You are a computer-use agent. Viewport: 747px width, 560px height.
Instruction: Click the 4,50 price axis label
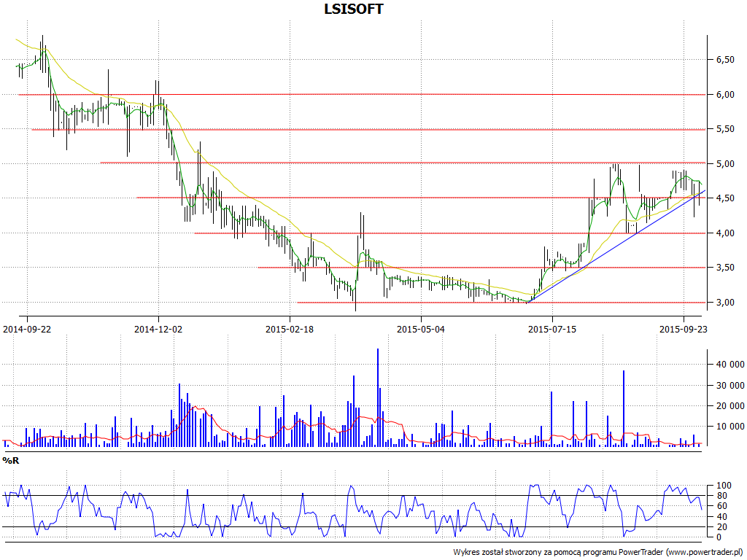click(725, 198)
